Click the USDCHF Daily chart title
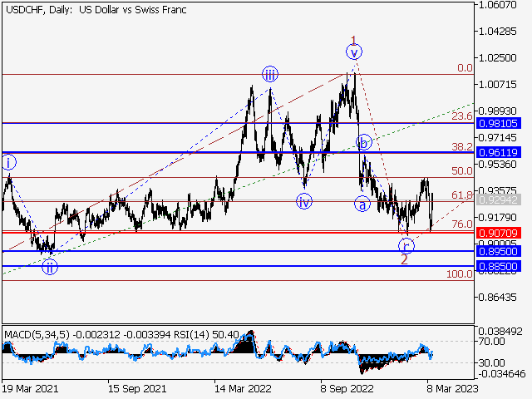The width and height of the screenshot is (532, 399). 96,10
